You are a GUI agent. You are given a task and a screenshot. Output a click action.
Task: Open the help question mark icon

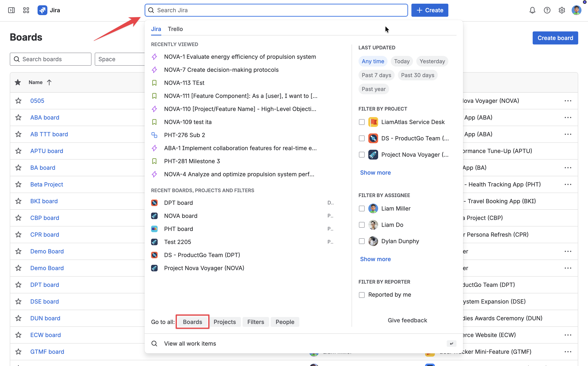tap(547, 10)
